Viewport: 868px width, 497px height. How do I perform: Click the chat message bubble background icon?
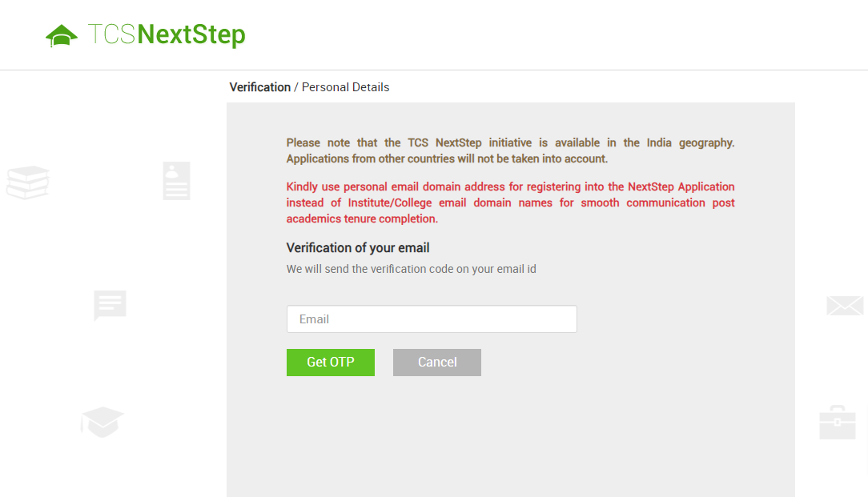[x=111, y=305]
